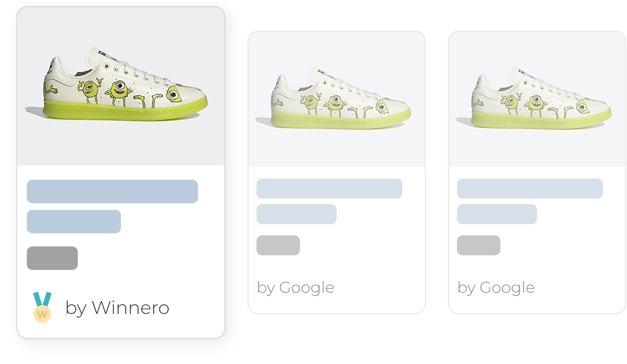This screenshot has width=627, height=364.
Task: Click the "by Winnero" label
Action: pos(117,308)
